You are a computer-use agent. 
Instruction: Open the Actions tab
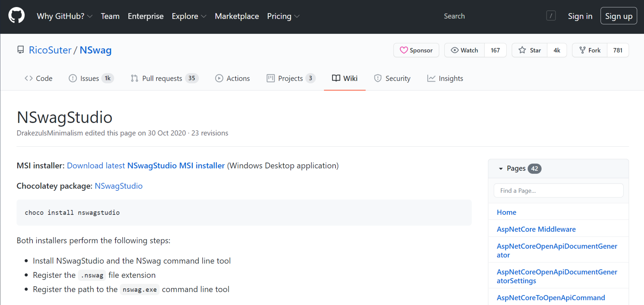pyautogui.click(x=233, y=78)
